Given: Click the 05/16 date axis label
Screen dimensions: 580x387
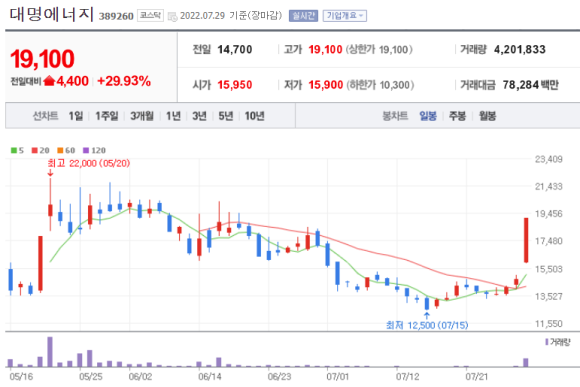Looking at the screenshot, I should [21, 377].
